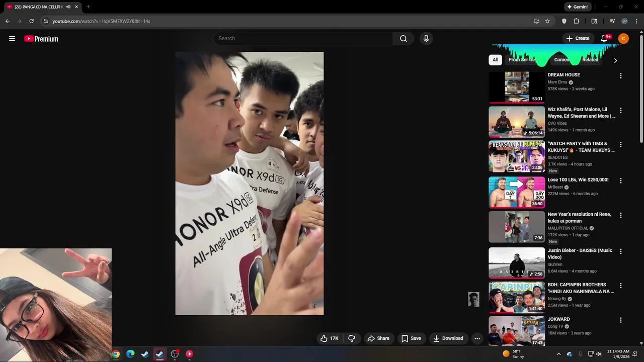This screenshot has width=644, height=362.
Task: Click the Share button
Action: tap(378, 338)
